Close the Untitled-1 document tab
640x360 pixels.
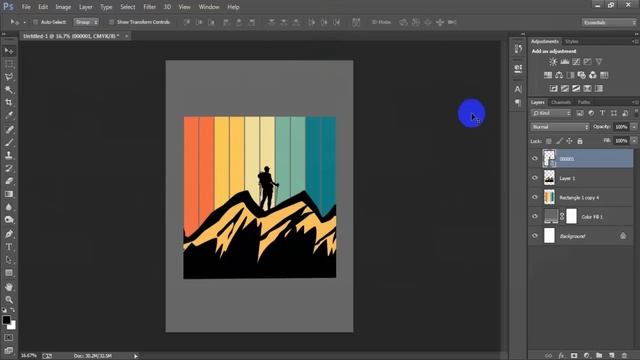127,36
